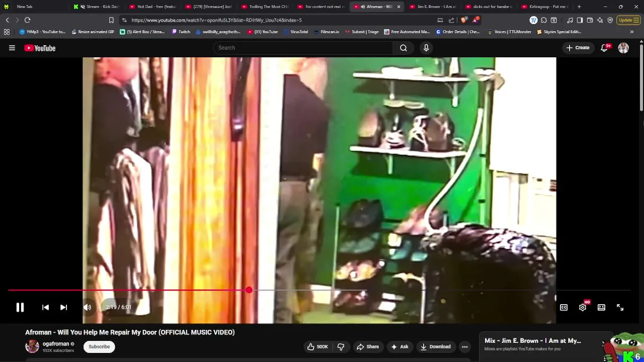Start voice search with the microphone icon
The height and width of the screenshot is (362, 644).
click(426, 48)
